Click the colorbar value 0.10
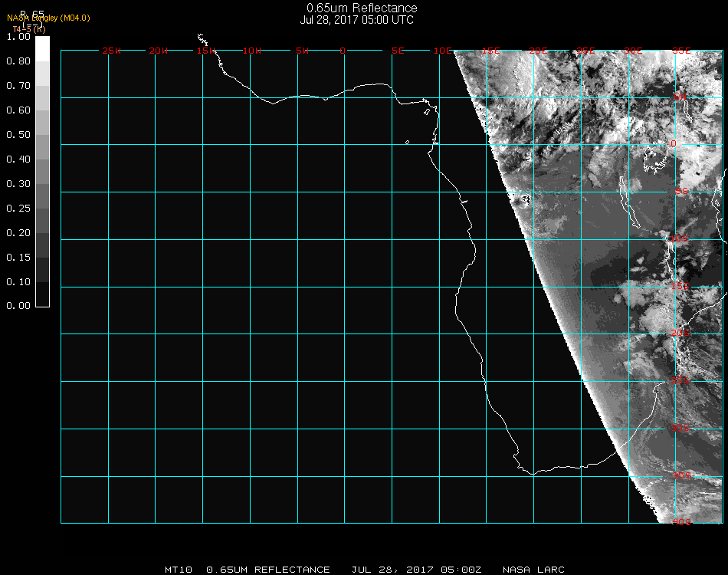Screen dimensions: 728x575 tap(18, 282)
